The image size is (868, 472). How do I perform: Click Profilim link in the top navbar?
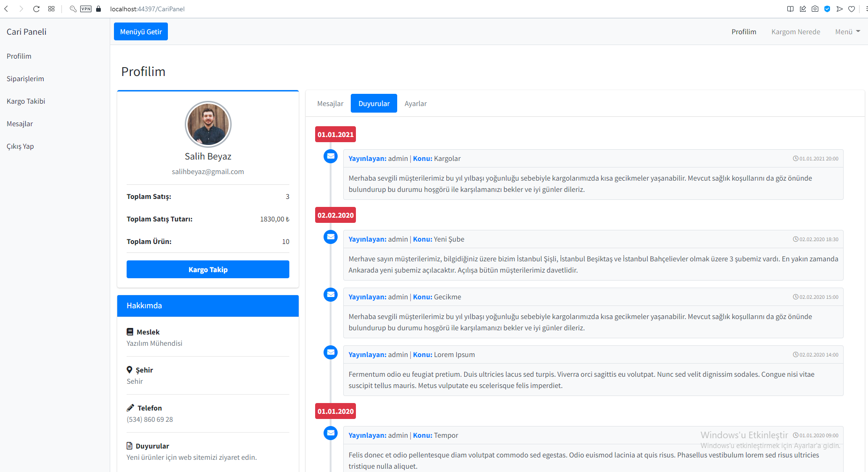pyautogui.click(x=744, y=31)
